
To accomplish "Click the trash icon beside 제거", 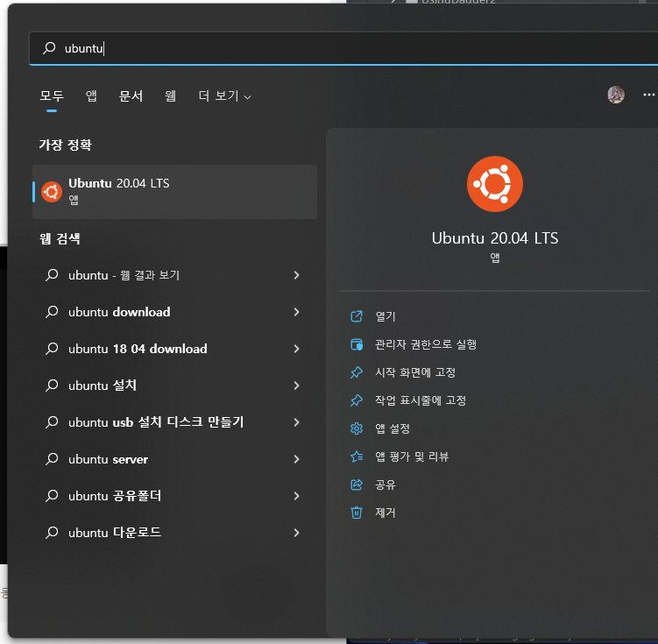I will click(357, 513).
